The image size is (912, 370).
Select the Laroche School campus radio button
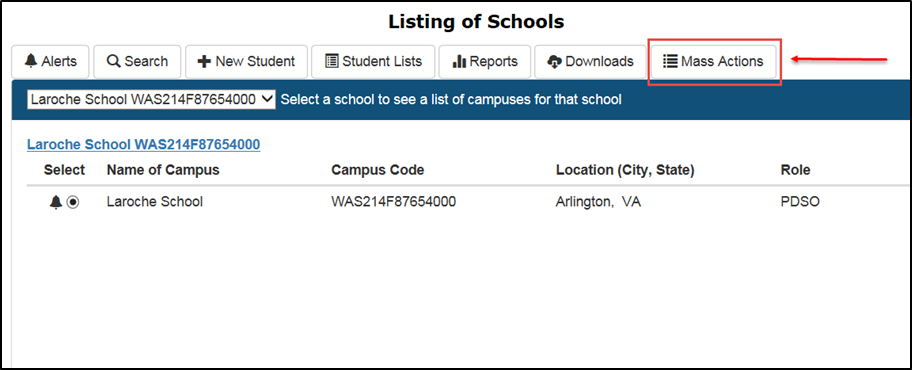click(x=73, y=202)
